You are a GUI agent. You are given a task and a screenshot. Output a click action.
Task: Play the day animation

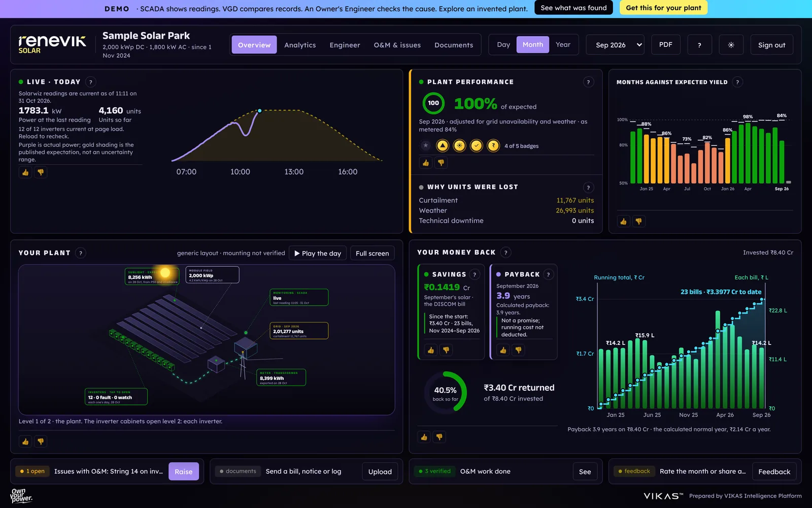(x=318, y=253)
